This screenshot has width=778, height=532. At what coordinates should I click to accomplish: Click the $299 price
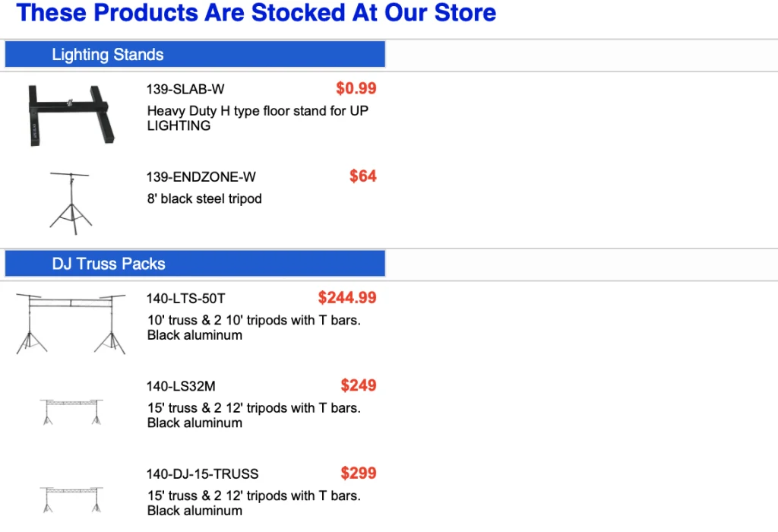pos(358,473)
